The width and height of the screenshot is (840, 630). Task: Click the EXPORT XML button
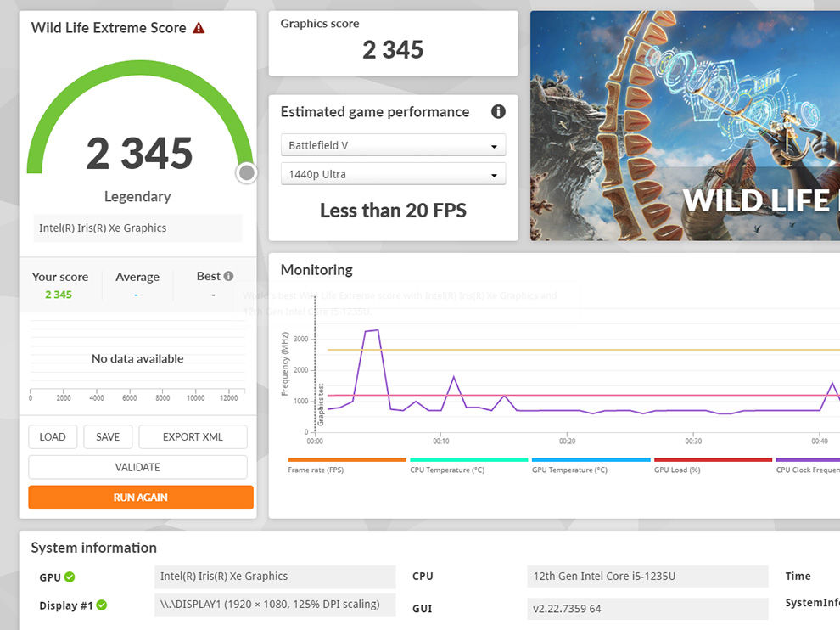tap(193, 437)
